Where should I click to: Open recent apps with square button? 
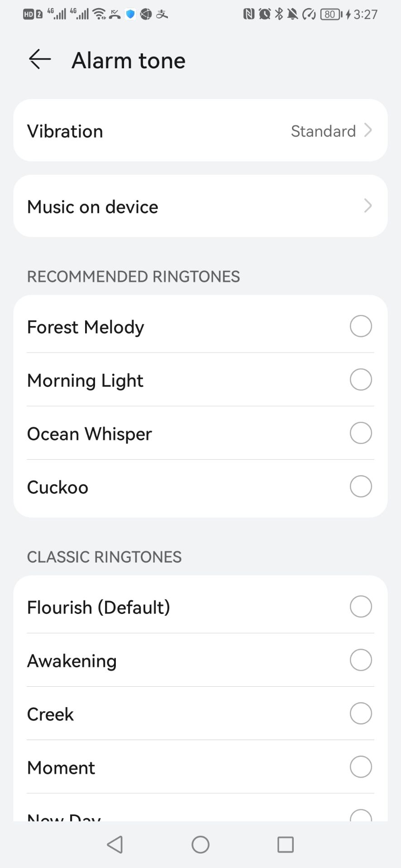point(285,844)
